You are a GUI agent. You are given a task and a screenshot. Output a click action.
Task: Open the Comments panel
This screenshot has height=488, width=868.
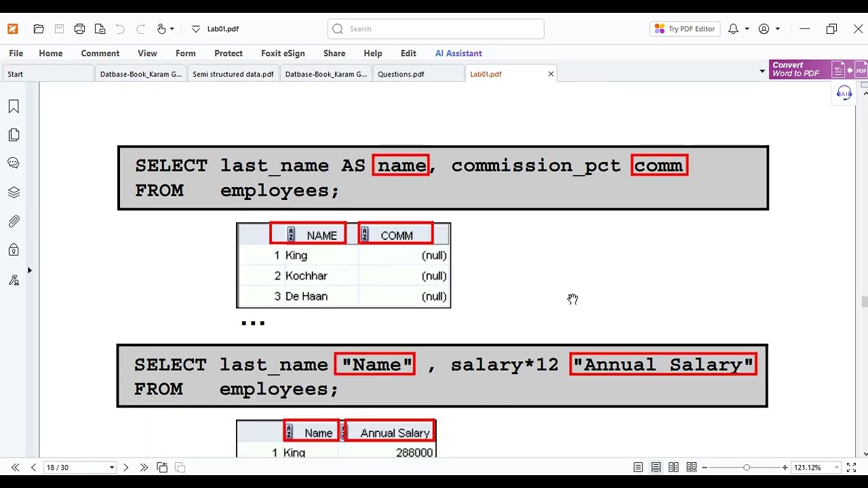[x=14, y=163]
